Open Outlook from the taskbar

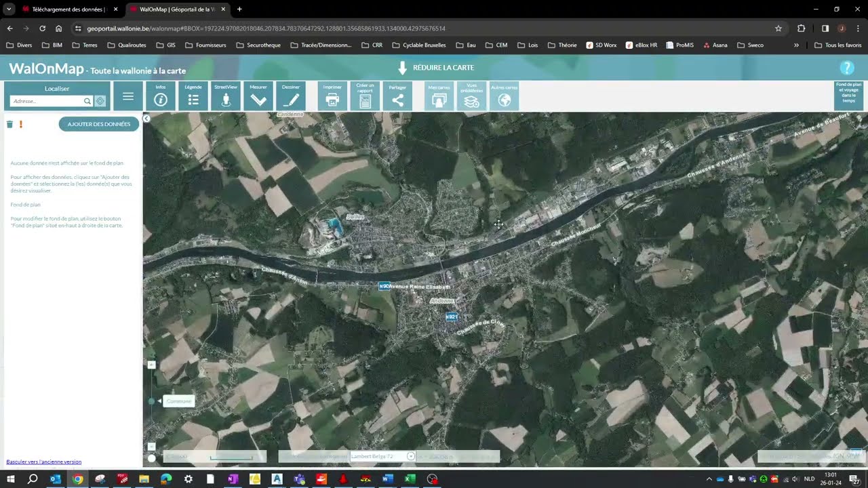coord(56,479)
